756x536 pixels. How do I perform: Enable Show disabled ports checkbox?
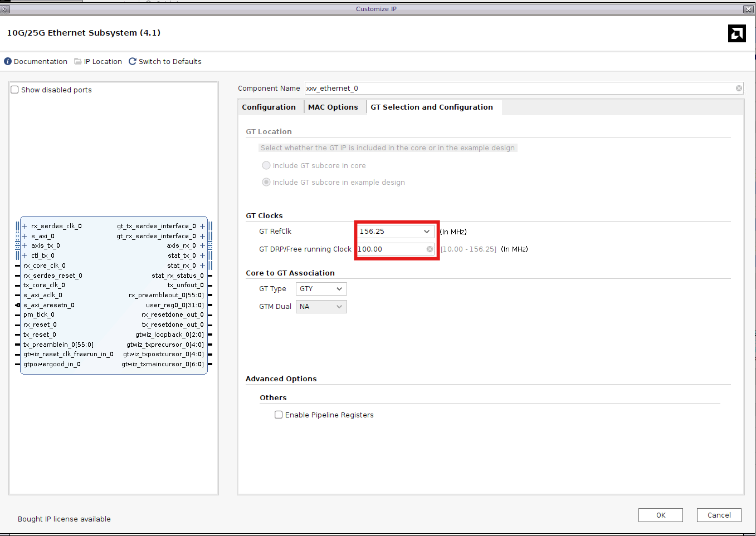tap(15, 90)
